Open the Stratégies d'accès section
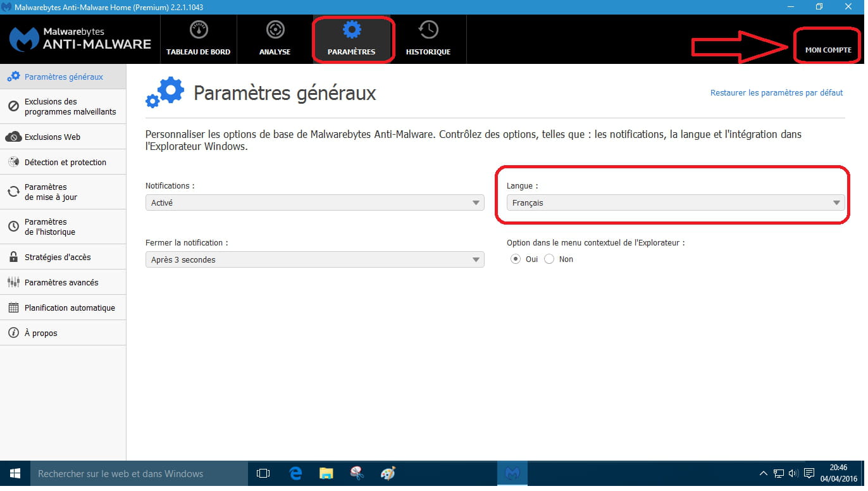This screenshot has height=491, width=868. (63, 258)
